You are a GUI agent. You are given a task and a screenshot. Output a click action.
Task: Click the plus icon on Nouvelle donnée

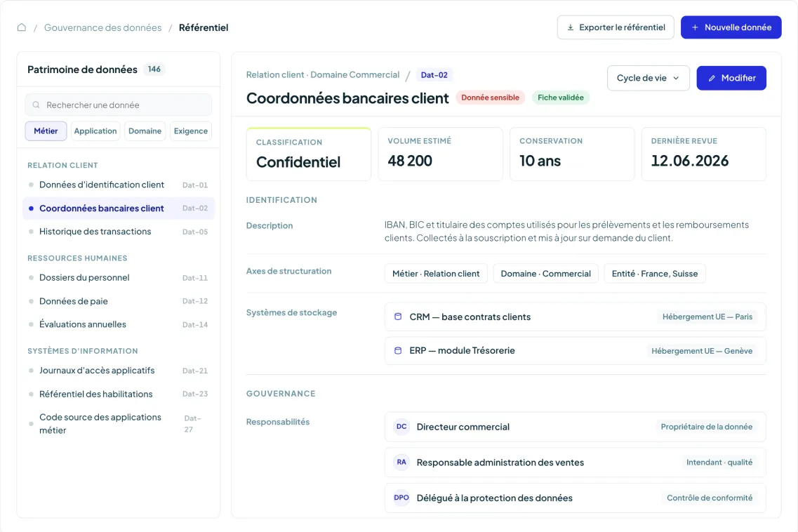(695, 27)
